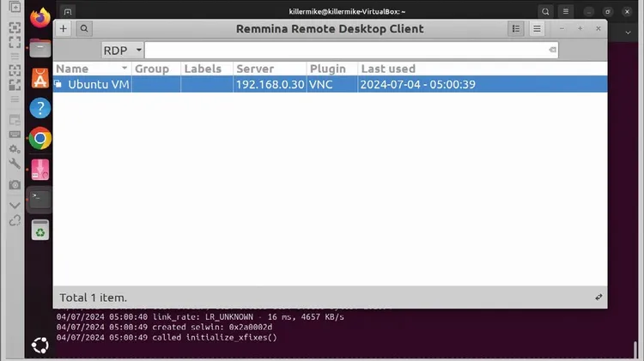The image size is (644, 361).
Task: Launch Google Chrome from the dock
Action: pos(40,138)
